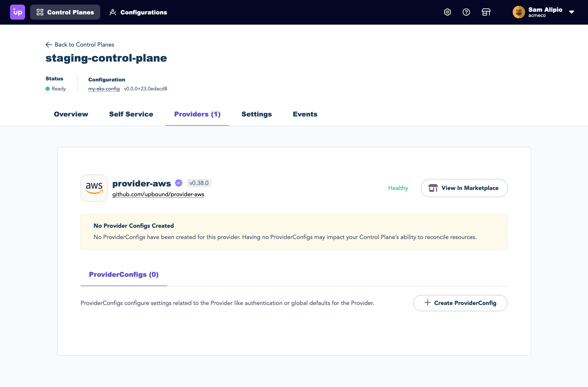
Task: Click Sam Alipio's avatar picture
Action: (x=519, y=12)
